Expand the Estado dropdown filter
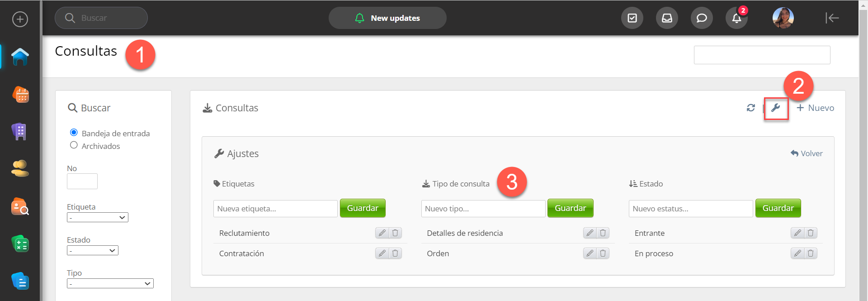This screenshot has height=301, width=868. tap(93, 251)
